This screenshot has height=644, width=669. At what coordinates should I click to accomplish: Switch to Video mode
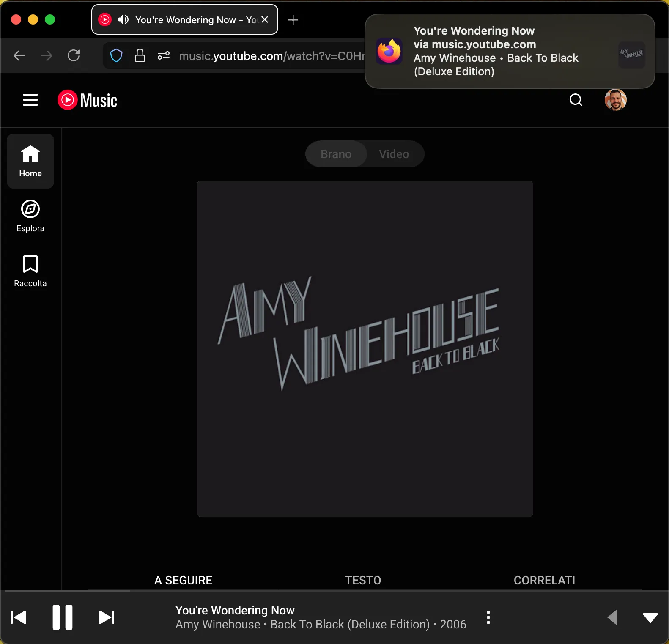(x=394, y=154)
